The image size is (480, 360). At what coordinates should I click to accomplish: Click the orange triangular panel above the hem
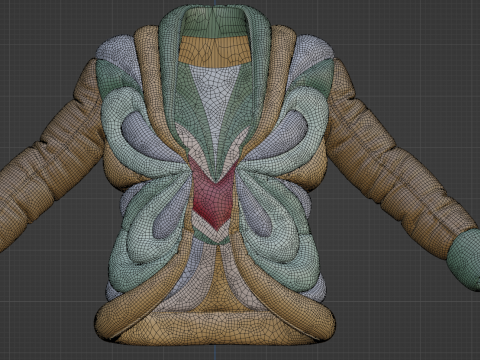click(x=219, y=283)
